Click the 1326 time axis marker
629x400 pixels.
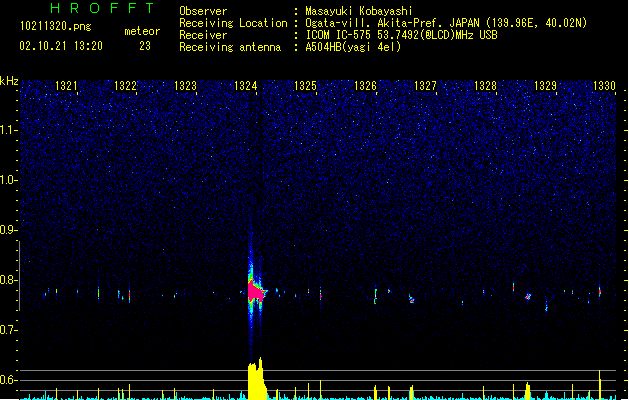pyautogui.click(x=365, y=86)
